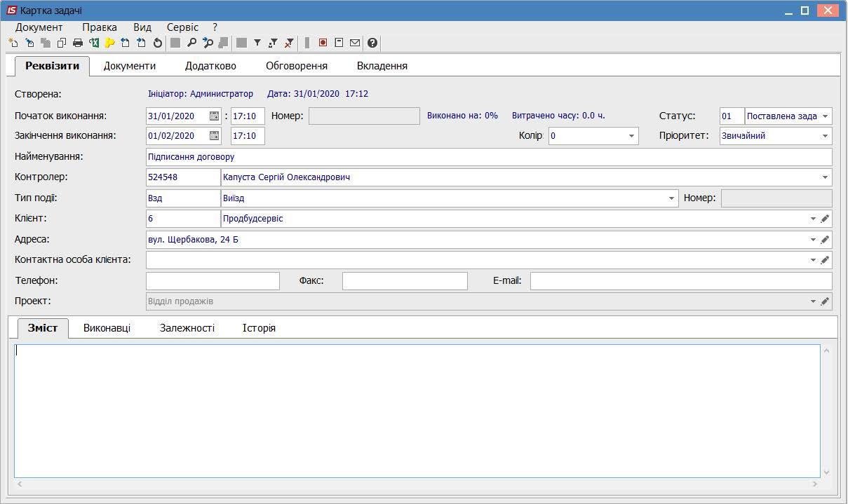Select the Реквізити tab
Screen dimensions: 848x504
(53, 66)
